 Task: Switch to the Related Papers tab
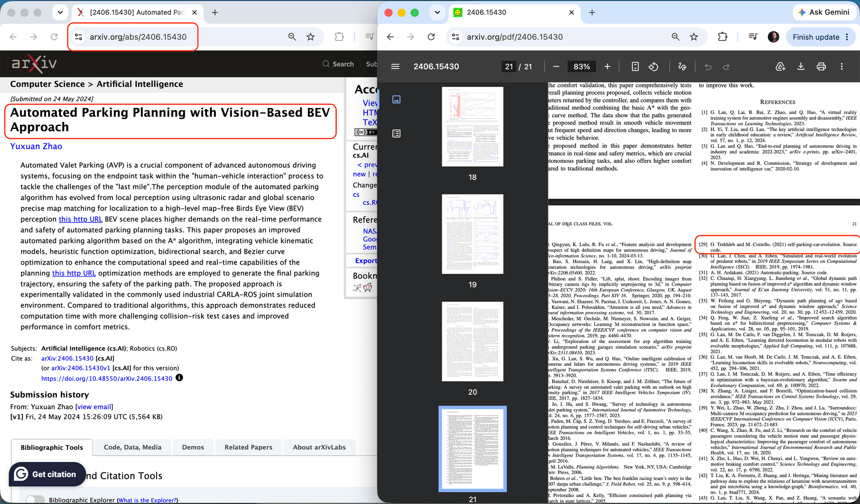click(249, 447)
